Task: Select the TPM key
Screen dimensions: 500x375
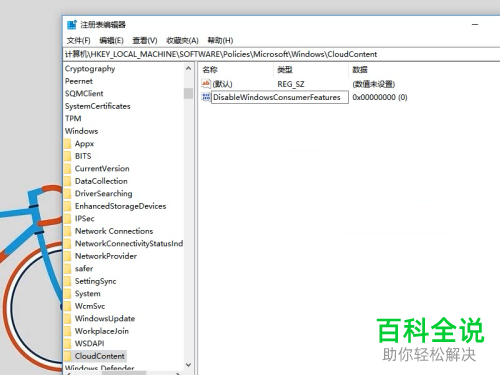Action: (73, 119)
